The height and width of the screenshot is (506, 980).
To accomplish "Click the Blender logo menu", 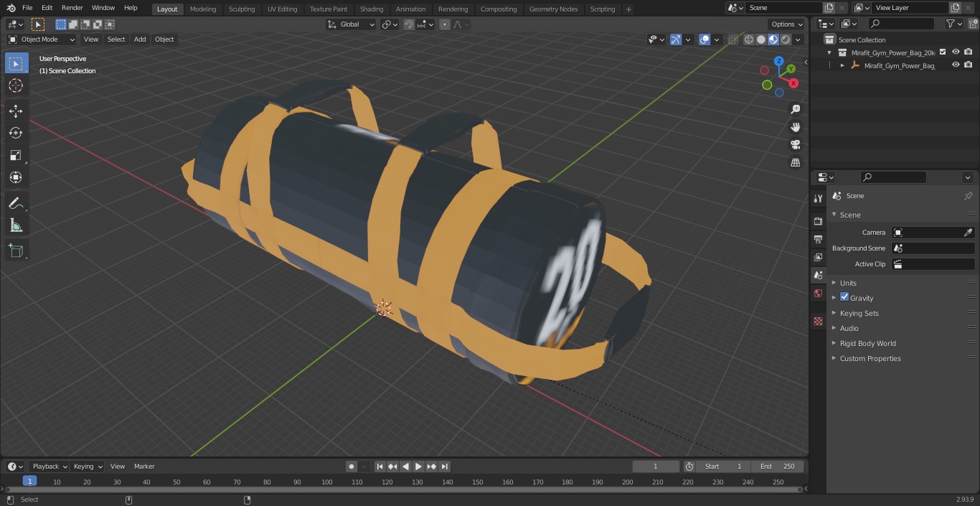I will 11,8.
